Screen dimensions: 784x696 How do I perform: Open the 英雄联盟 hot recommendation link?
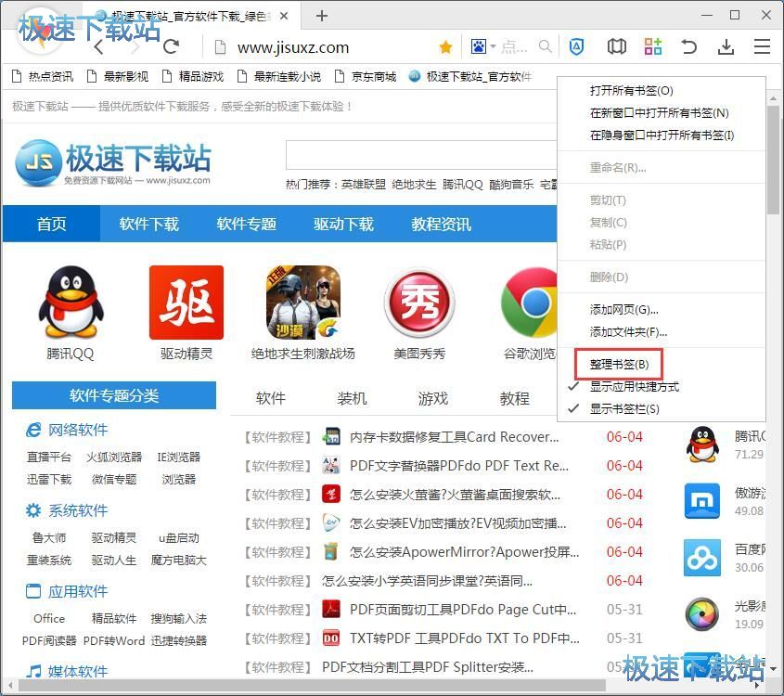click(x=364, y=185)
